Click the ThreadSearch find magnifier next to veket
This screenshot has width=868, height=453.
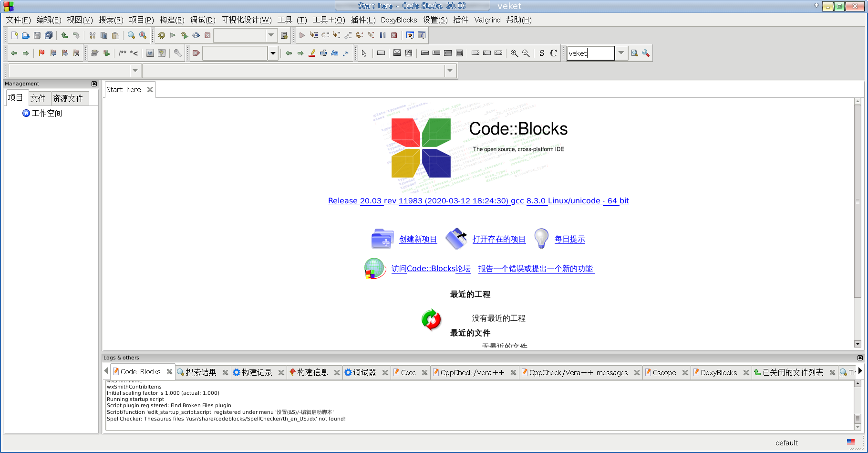pyautogui.click(x=634, y=53)
